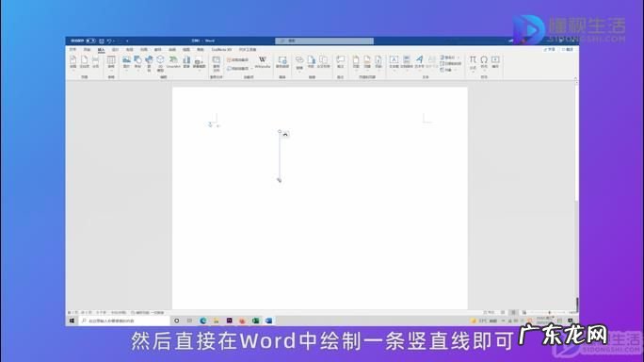The height and width of the screenshot is (362, 644).
Task: Open the Mailings tab
Action: click(x=158, y=49)
